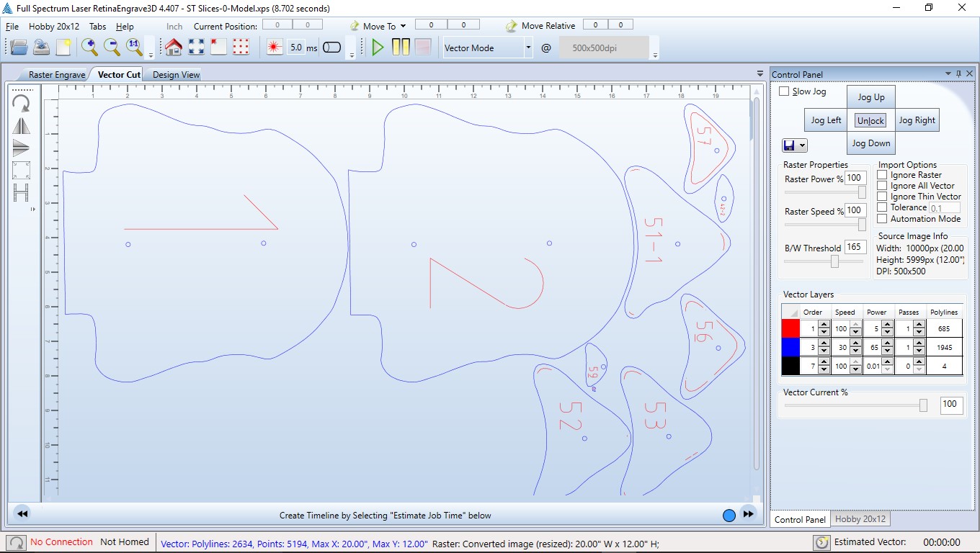
Task: Increase blue layer Power value
Action: point(888,343)
